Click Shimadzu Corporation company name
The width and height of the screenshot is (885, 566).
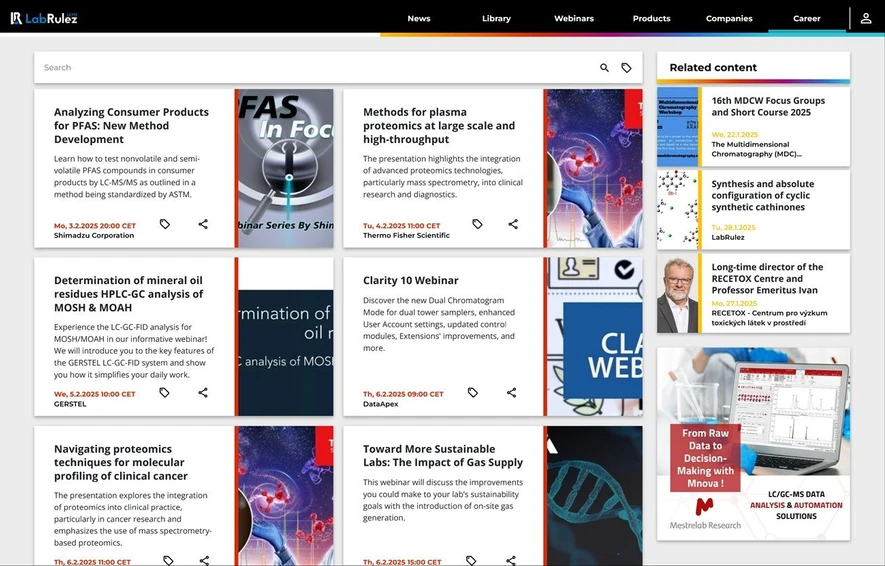click(94, 235)
